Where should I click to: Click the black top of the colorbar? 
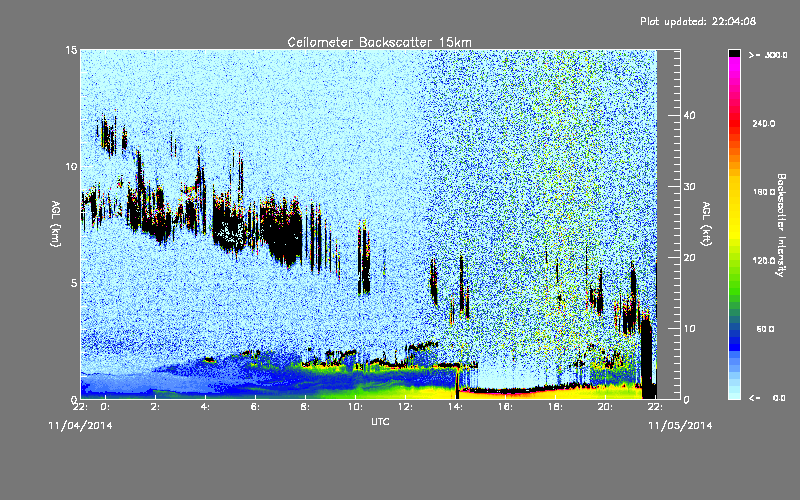(x=734, y=53)
